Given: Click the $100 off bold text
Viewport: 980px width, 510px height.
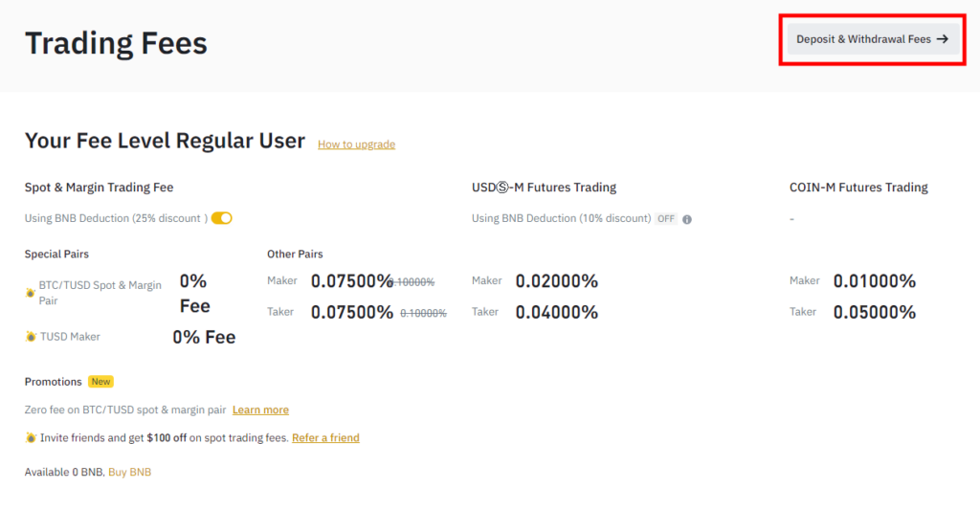Looking at the screenshot, I should [x=167, y=438].
